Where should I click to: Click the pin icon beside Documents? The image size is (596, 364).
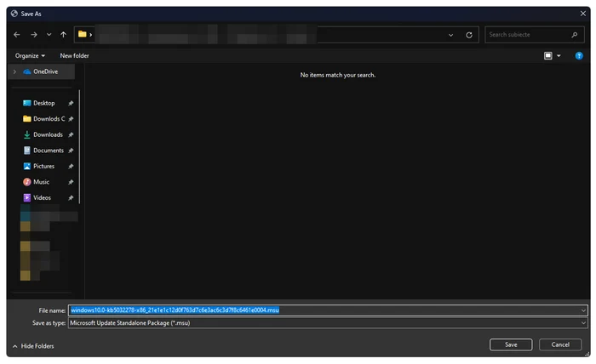[x=71, y=151]
